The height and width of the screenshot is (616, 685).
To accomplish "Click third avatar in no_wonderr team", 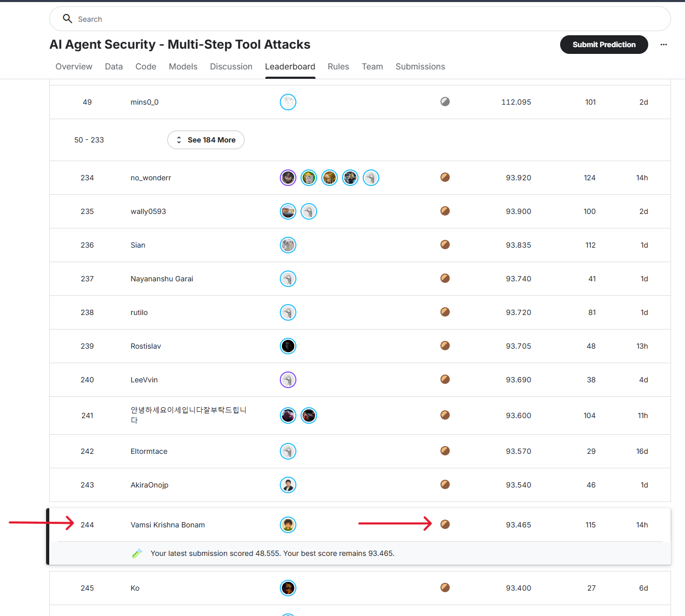I will (x=330, y=178).
